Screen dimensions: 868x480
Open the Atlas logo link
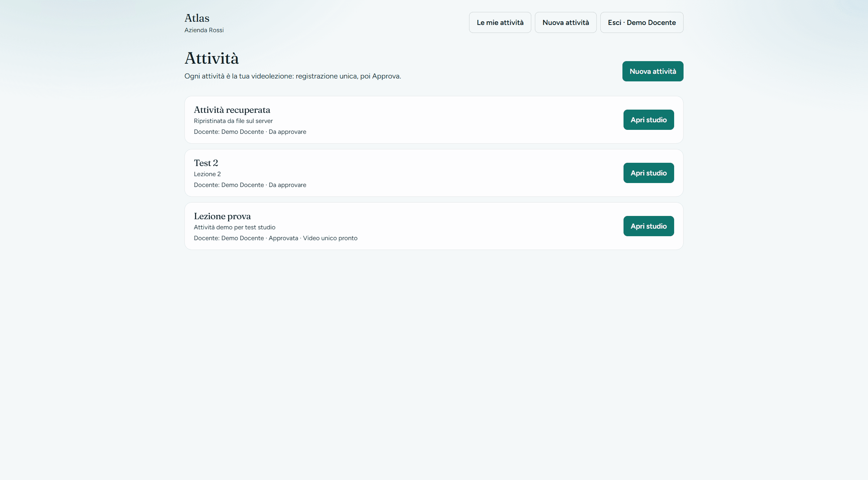[197, 18]
